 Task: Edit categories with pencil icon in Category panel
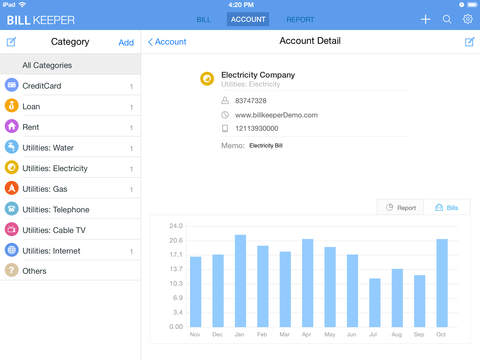point(11,42)
